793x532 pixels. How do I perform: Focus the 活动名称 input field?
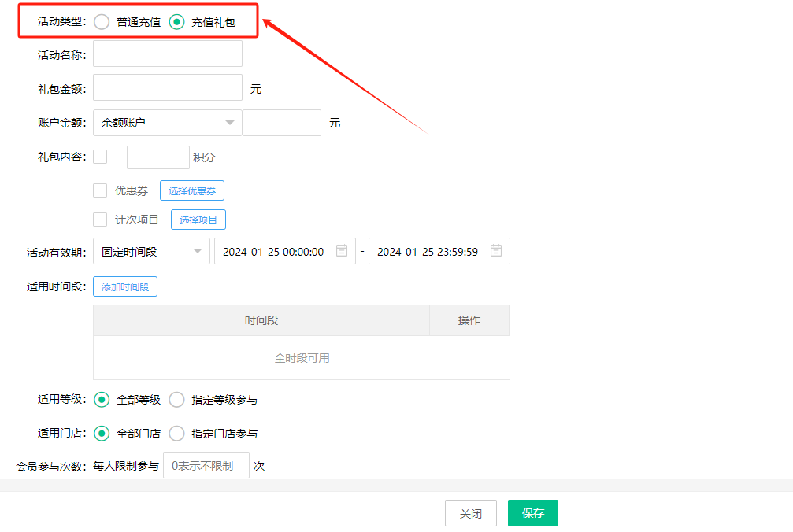pos(167,54)
